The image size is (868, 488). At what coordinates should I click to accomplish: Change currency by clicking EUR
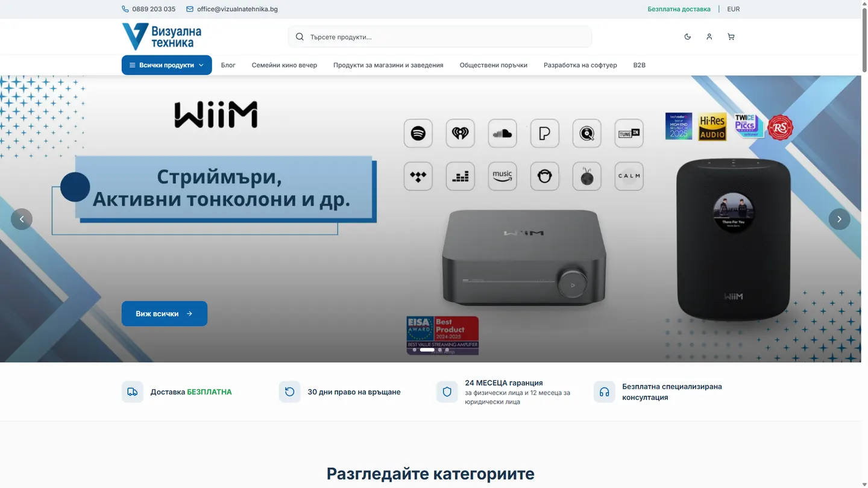click(733, 9)
